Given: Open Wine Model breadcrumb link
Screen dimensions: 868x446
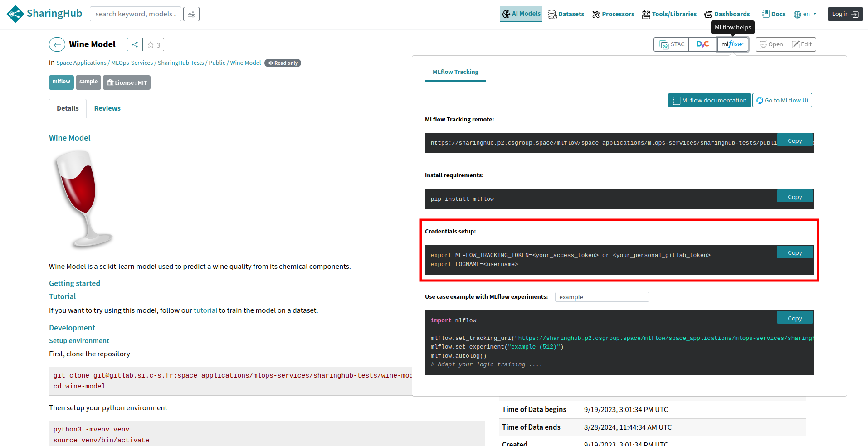Looking at the screenshot, I should pyautogui.click(x=245, y=63).
